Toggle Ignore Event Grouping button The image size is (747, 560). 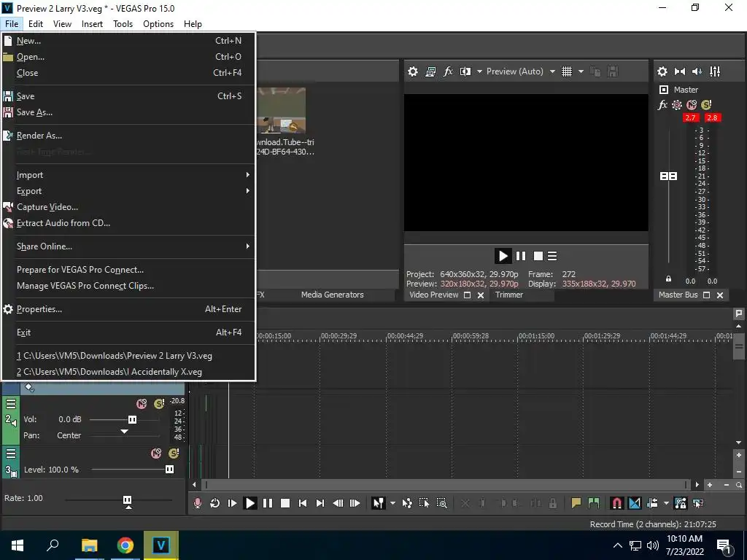(x=698, y=503)
